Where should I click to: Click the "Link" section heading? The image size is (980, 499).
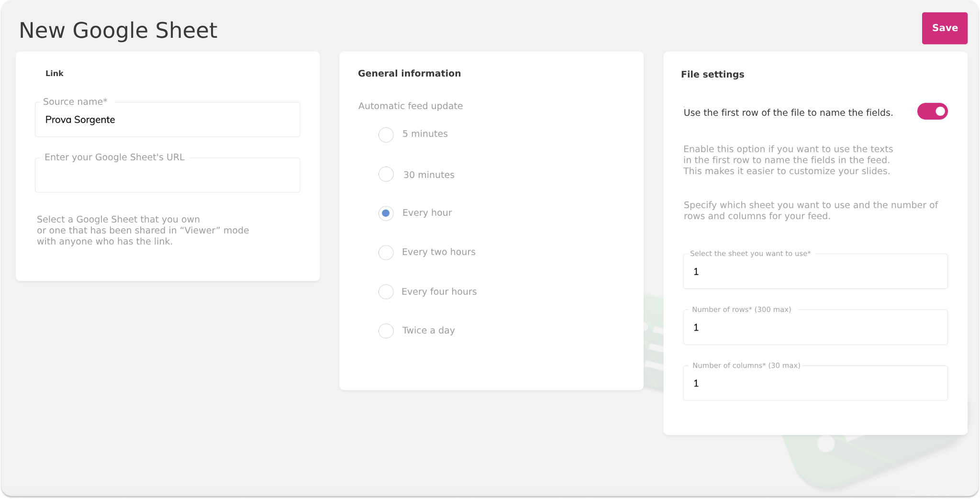(55, 73)
